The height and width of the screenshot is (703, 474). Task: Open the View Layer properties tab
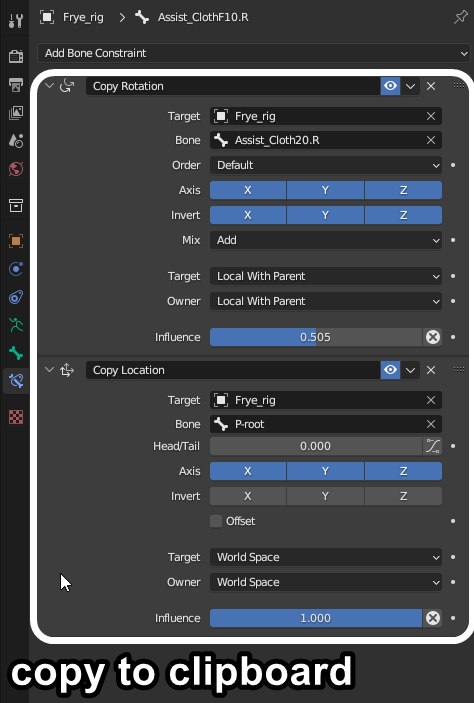(x=16, y=113)
